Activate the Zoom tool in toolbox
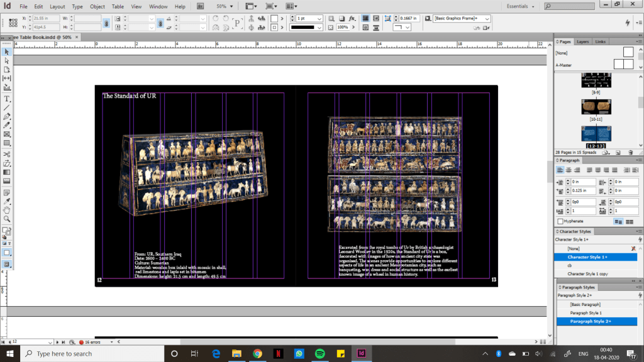Viewport: 644px width, 362px height. [7, 219]
